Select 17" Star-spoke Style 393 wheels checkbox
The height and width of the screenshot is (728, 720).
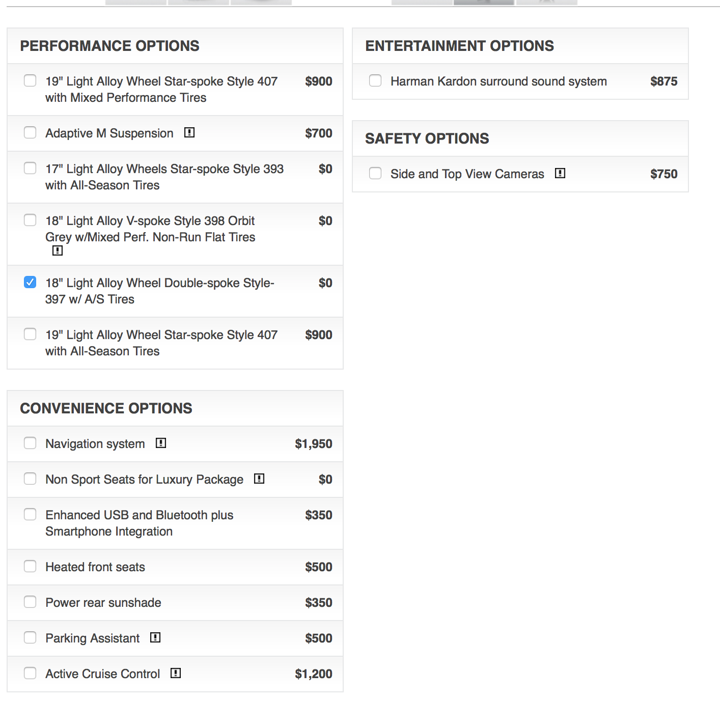[x=30, y=168]
